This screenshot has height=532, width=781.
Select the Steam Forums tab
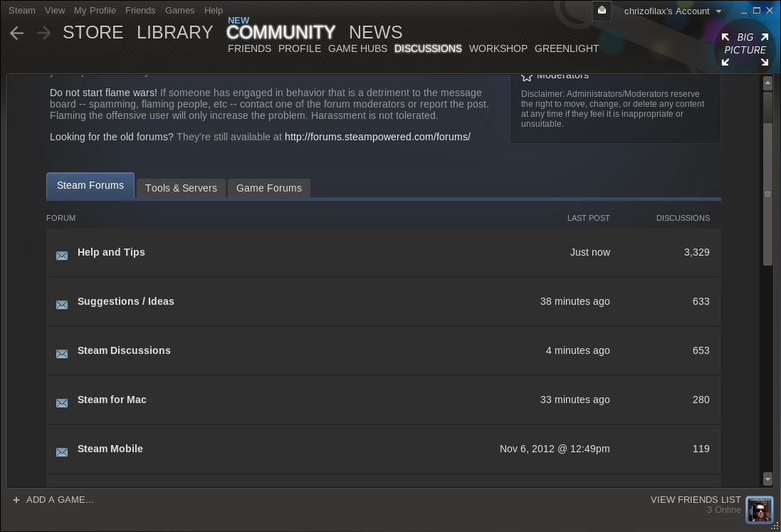point(90,185)
